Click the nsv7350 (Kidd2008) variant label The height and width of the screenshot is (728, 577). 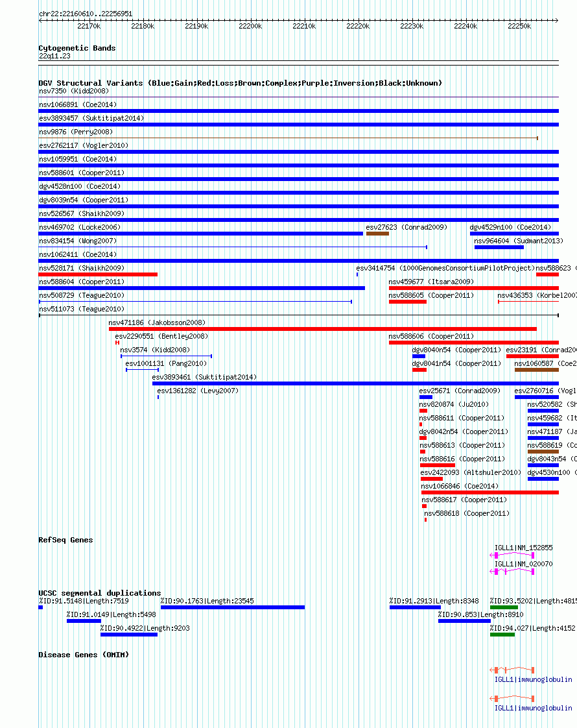(x=74, y=91)
